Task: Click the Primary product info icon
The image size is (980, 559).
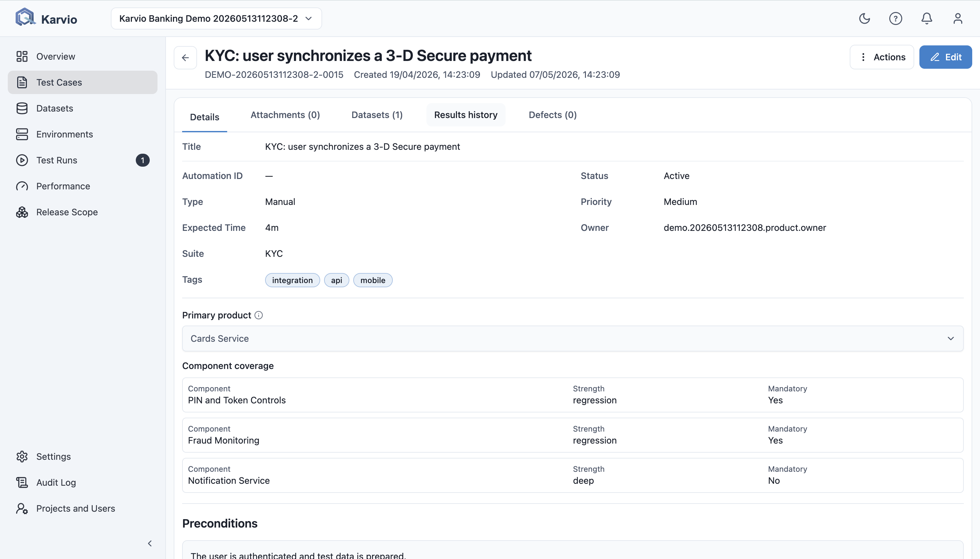Action: tap(259, 315)
